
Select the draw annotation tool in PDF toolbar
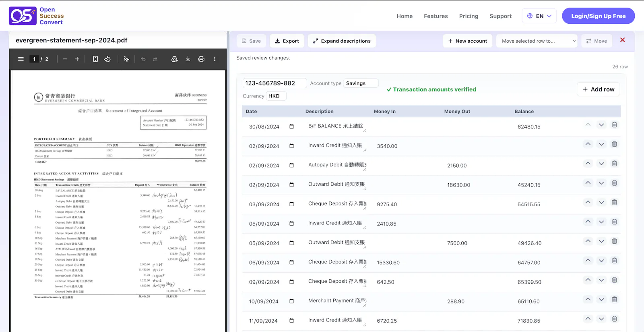126,59
